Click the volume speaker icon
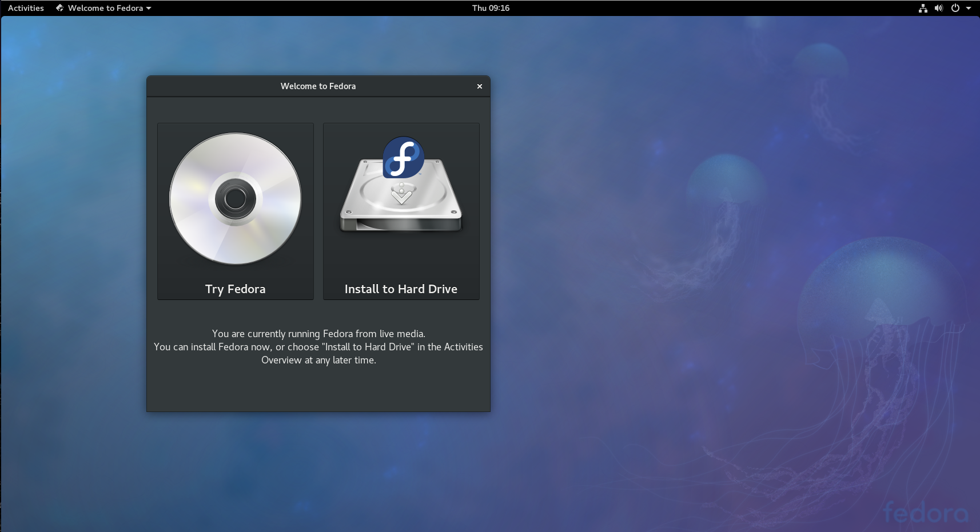Image resolution: width=980 pixels, height=532 pixels. pos(939,8)
